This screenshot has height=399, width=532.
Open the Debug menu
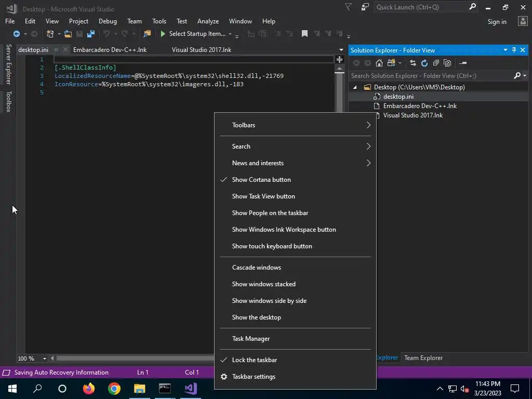[x=108, y=21]
